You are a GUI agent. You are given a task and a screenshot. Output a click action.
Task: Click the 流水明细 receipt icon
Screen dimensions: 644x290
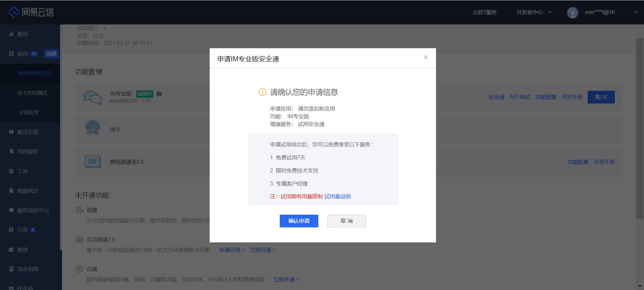(x=11, y=269)
